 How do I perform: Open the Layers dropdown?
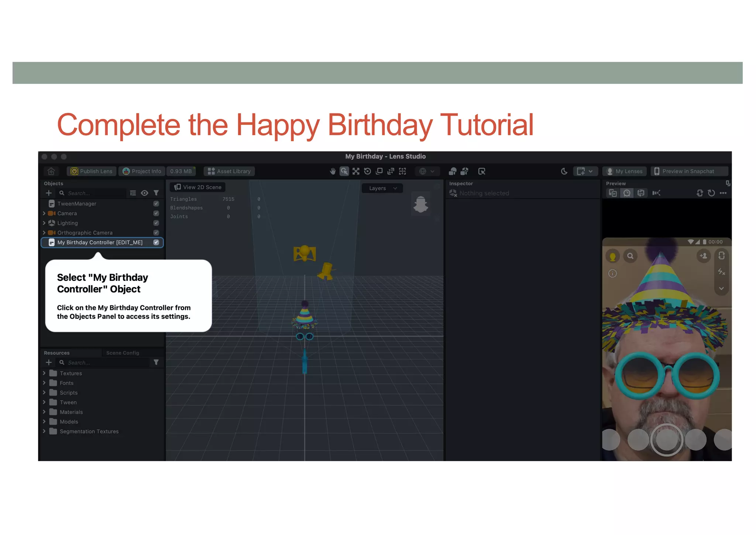382,188
